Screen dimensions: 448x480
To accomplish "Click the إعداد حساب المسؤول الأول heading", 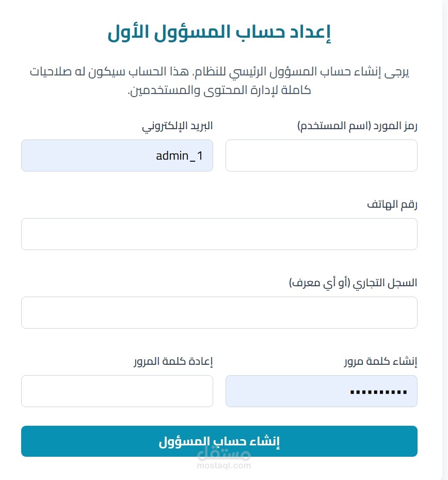I will 219,32.
